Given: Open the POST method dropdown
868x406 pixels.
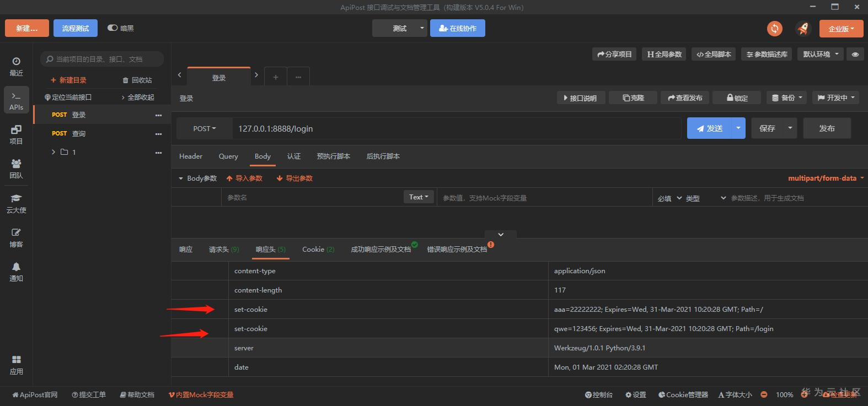Looking at the screenshot, I should click(x=204, y=128).
